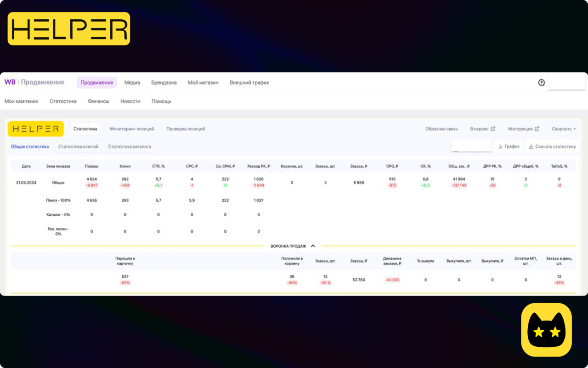Open the Медиа menu item
588x368 pixels.
click(x=132, y=82)
